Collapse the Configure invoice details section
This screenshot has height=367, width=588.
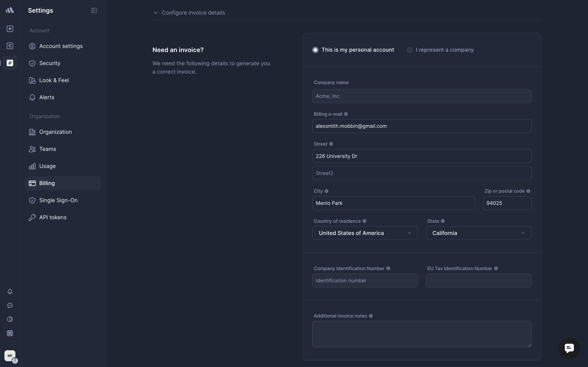point(156,13)
